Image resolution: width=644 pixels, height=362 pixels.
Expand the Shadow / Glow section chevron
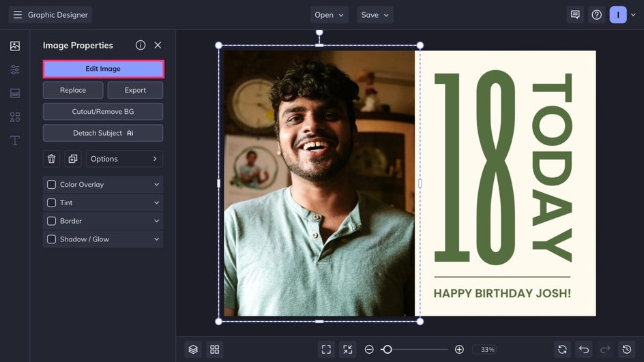click(x=156, y=239)
